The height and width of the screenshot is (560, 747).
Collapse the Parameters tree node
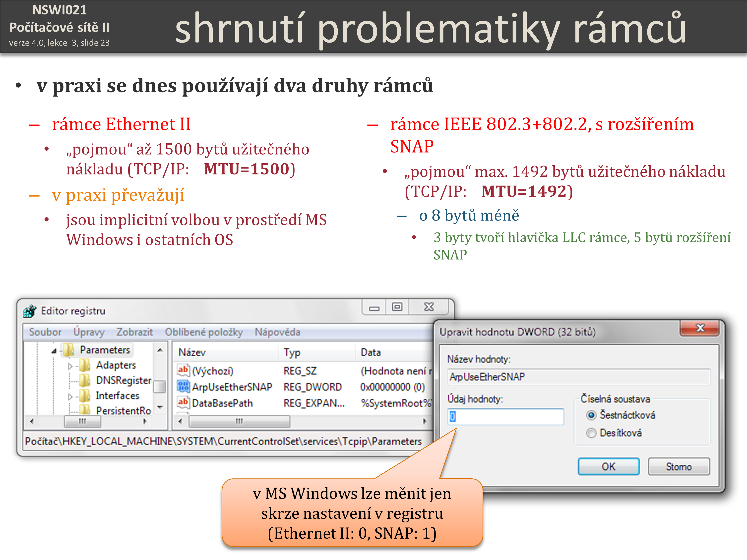[54, 351]
